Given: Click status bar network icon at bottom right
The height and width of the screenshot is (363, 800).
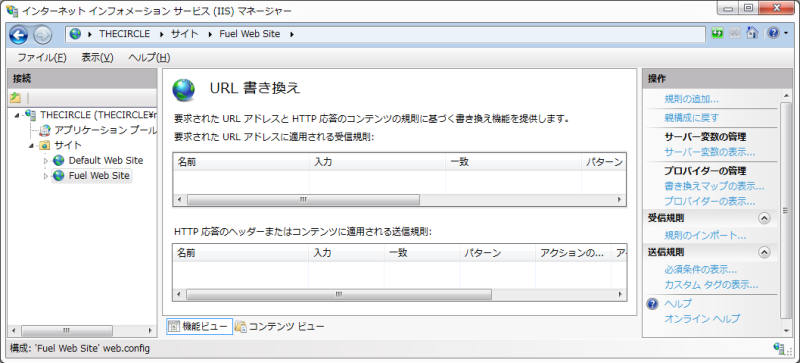Looking at the screenshot, I should (x=779, y=348).
